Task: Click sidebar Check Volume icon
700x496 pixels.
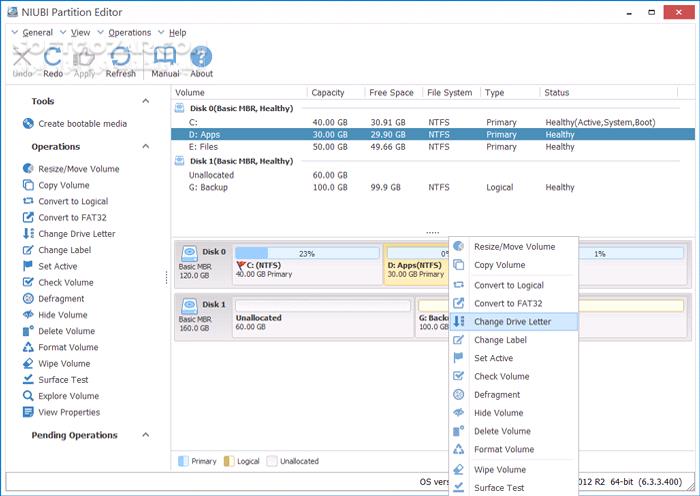Action: (x=28, y=282)
